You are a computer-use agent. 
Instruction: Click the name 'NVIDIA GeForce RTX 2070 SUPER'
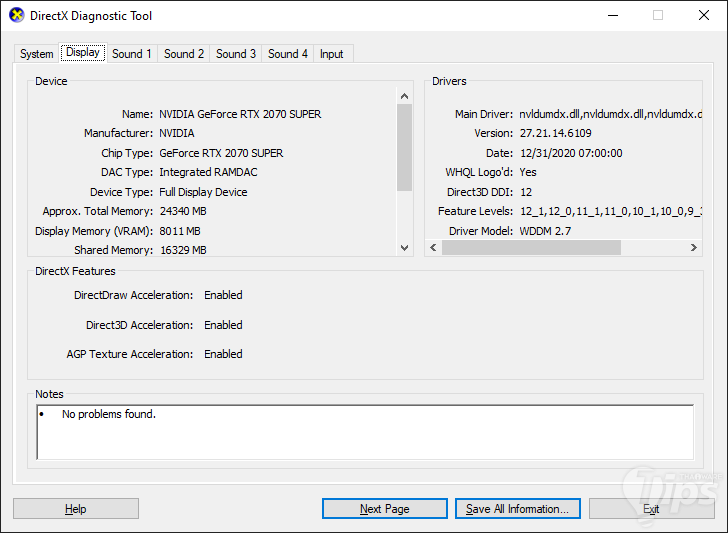click(x=240, y=114)
